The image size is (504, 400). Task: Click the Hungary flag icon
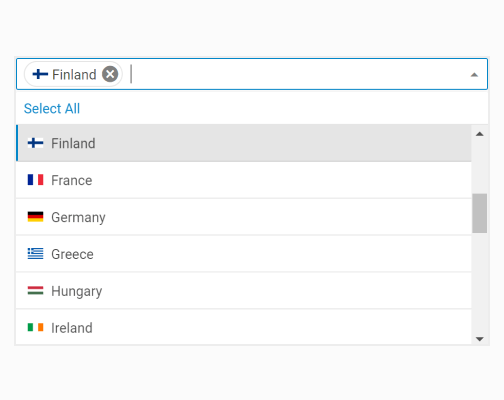(35, 291)
